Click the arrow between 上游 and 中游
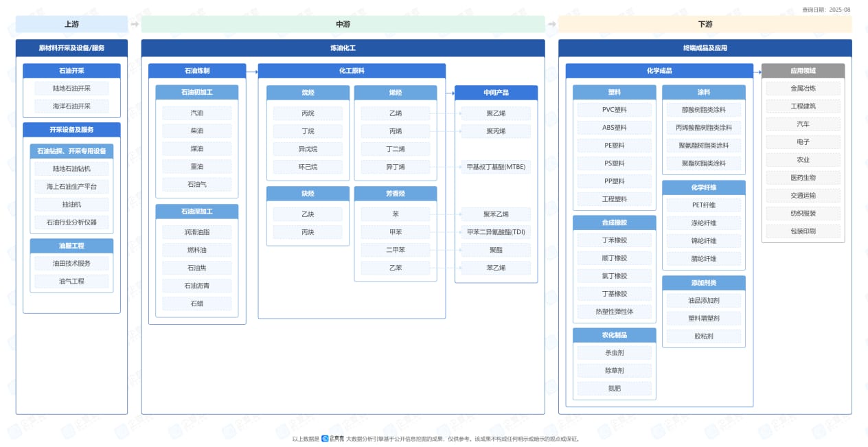The height and width of the screenshot is (447, 868). coord(135,25)
